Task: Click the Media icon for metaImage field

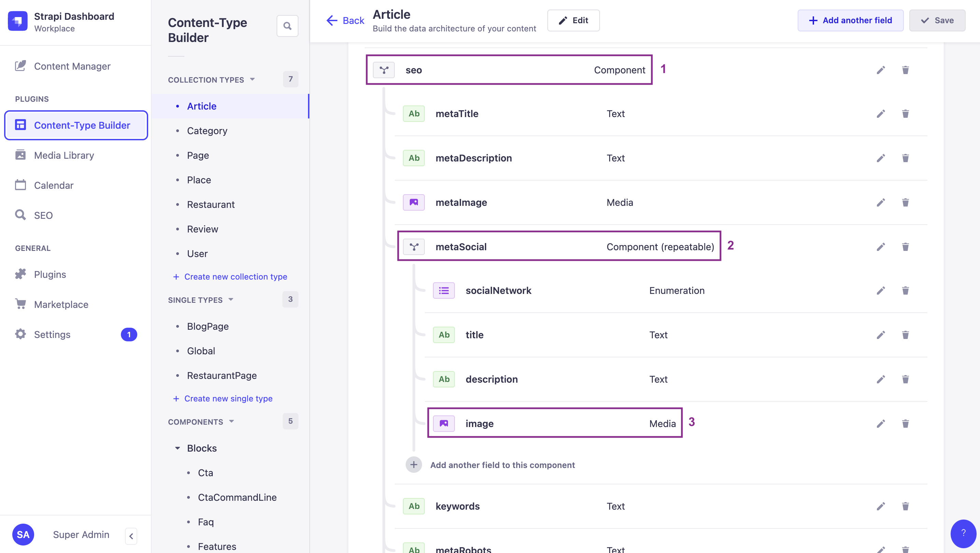Action: coord(414,202)
